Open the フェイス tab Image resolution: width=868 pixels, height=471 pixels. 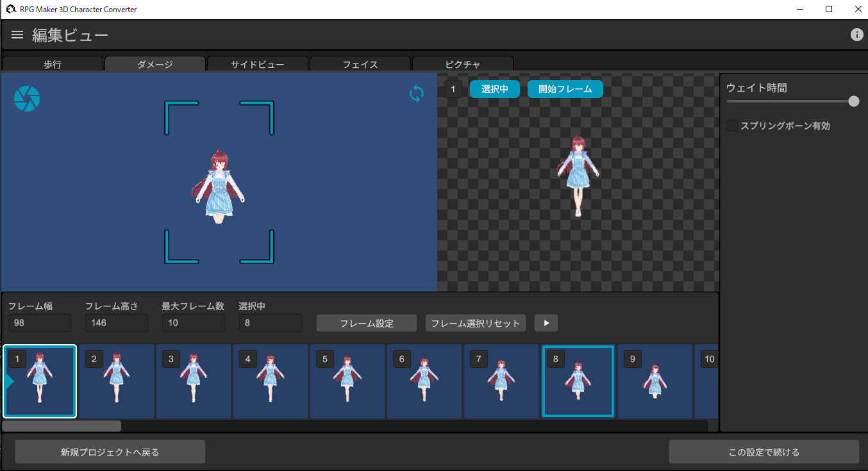coord(360,64)
